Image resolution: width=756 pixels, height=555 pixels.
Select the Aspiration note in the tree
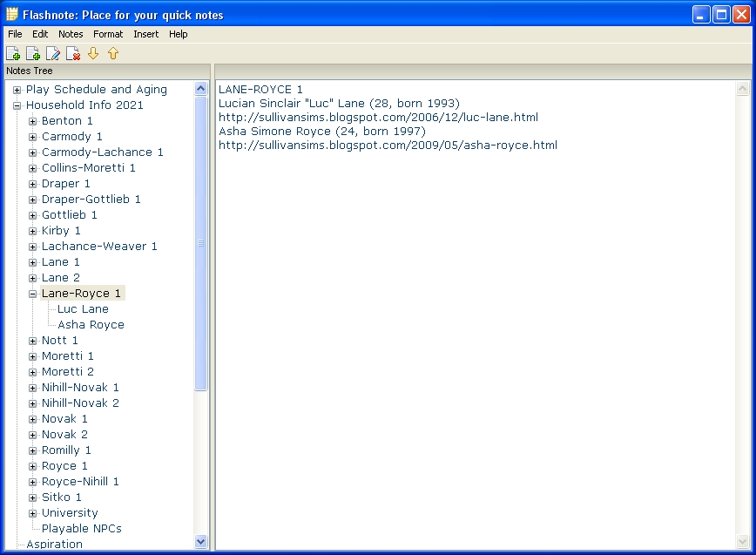coord(54,544)
